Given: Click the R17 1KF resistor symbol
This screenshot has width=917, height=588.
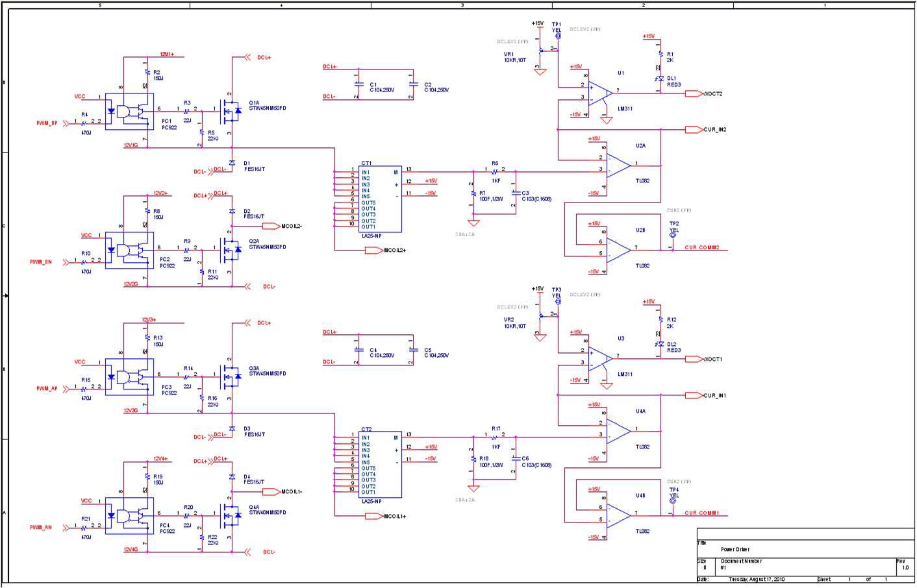Looking at the screenshot, I should [495, 437].
